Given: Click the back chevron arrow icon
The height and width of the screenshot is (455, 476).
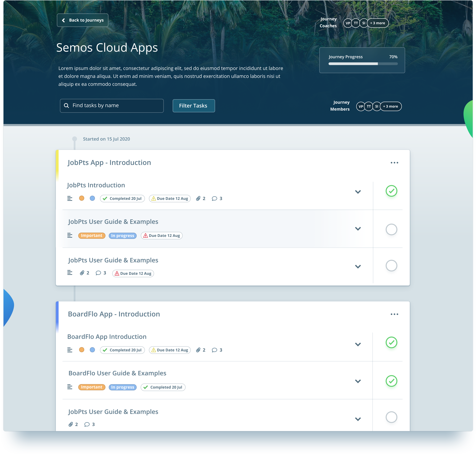Looking at the screenshot, I should click(x=63, y=20).
